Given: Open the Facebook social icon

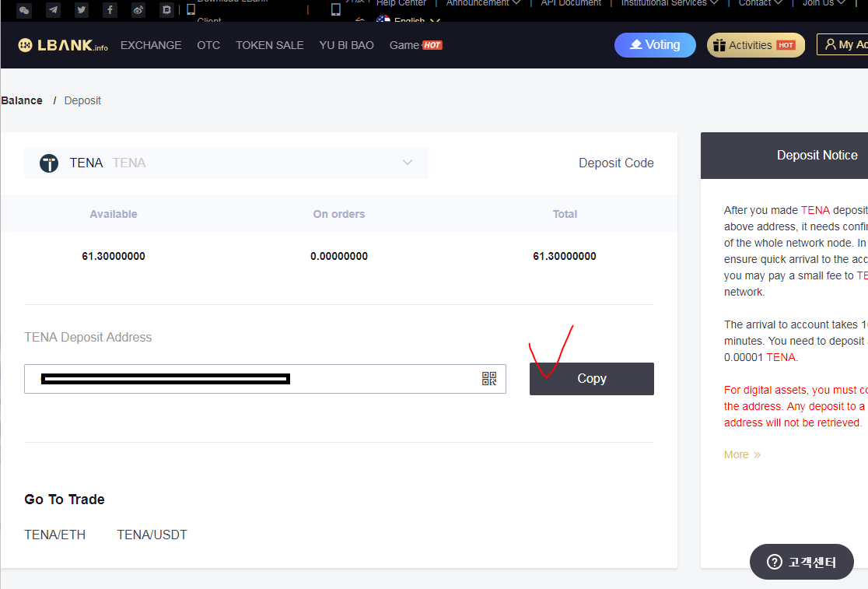Looking at the screenshot, I should [110, 10].
